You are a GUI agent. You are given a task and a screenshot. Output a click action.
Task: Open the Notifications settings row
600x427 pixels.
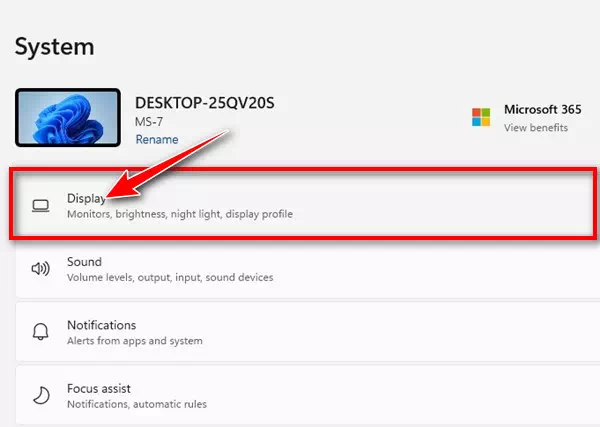pyautogui.click(x=308, y=332)
